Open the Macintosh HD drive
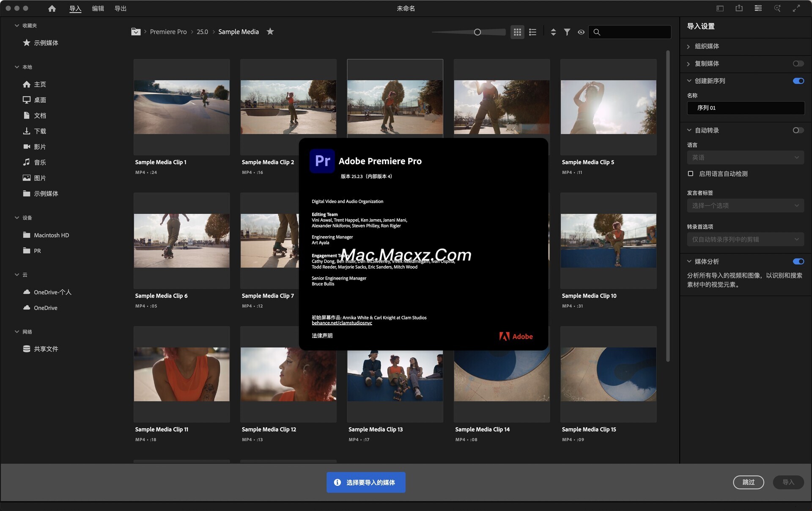The width and height of the screenshot is (812, 511). (46, 235)
